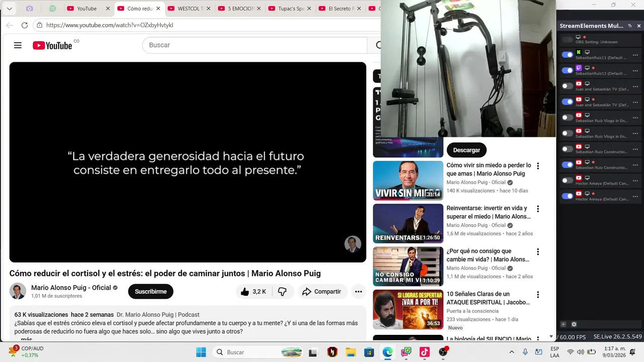644x362 pixels.
Task: Open 'Dr. Mario Alonso Puig | Podcast' link
Action: point(158,315)
